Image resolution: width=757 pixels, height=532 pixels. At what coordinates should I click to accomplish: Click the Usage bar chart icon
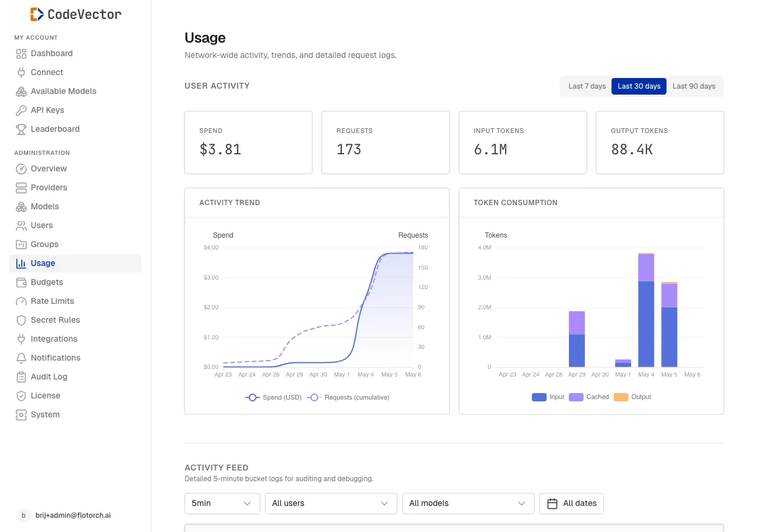[21, 263]
